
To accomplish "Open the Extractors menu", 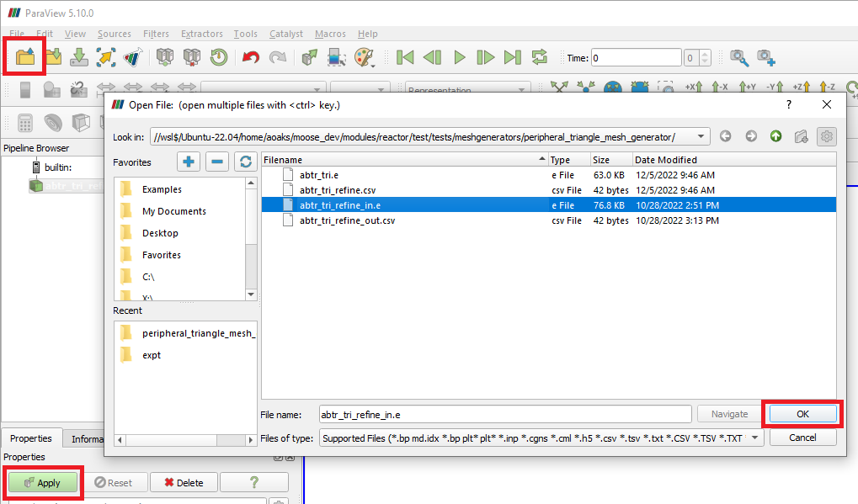I will point(202,34).
